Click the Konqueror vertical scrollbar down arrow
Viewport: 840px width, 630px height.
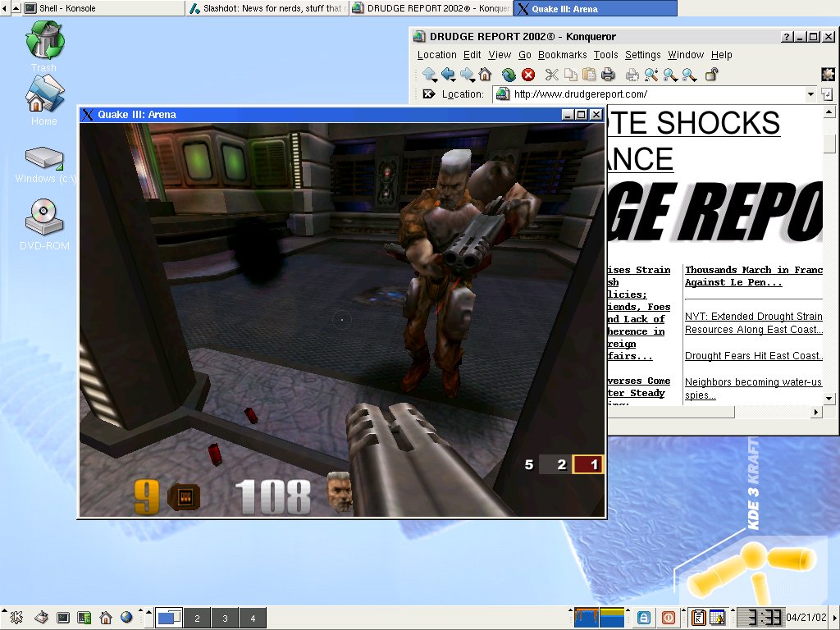[x=829, y=398]
